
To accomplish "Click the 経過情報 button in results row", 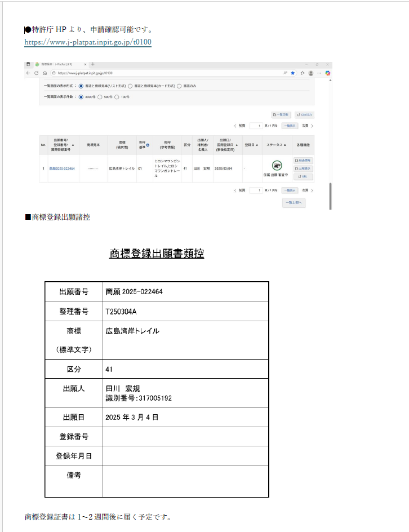I will (303, 161).
